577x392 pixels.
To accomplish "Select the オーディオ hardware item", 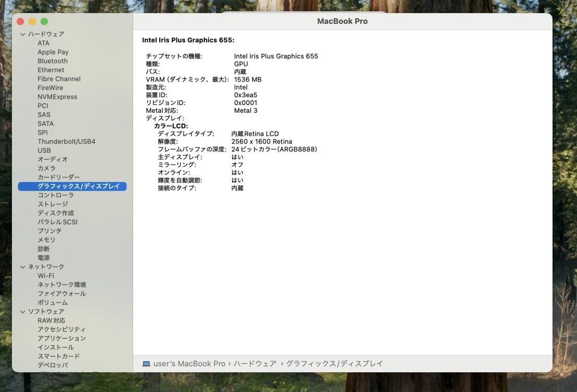I will click(53, 160).
